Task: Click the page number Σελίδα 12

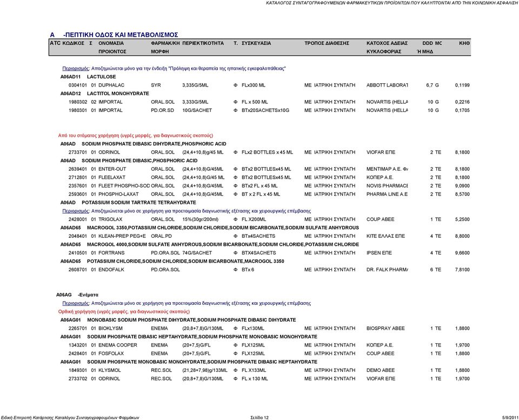Action: tap(259, 418)
